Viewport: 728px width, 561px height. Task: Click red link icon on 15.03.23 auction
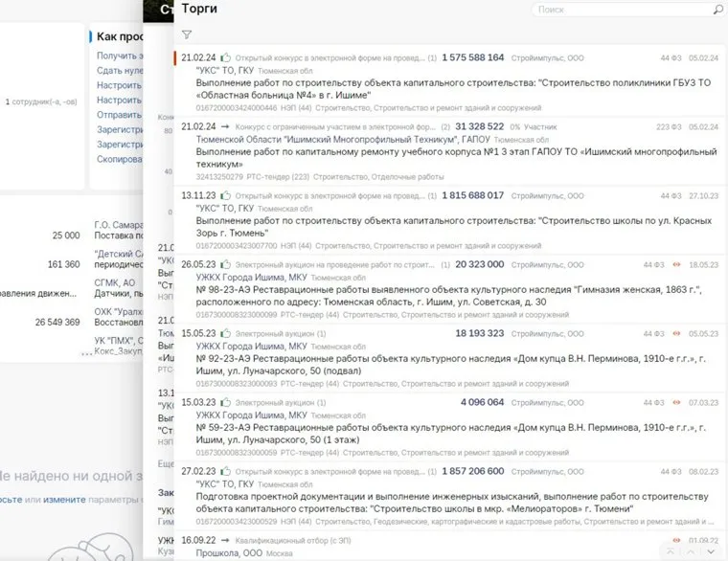(676, 402)
